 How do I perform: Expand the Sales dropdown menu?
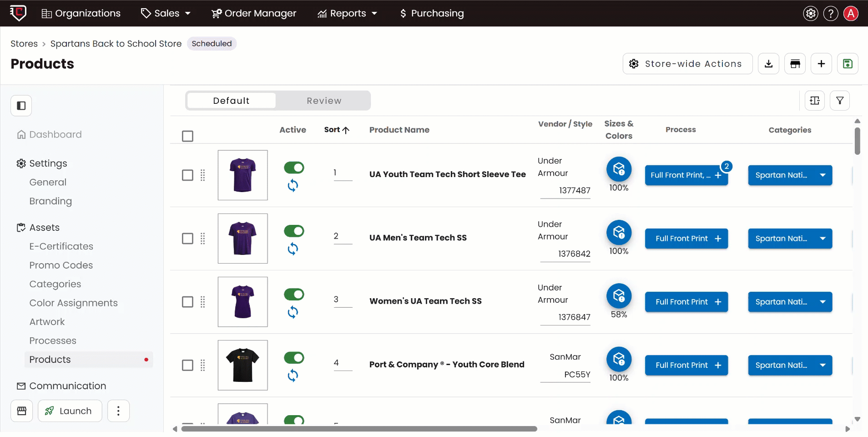coord(166,13)
